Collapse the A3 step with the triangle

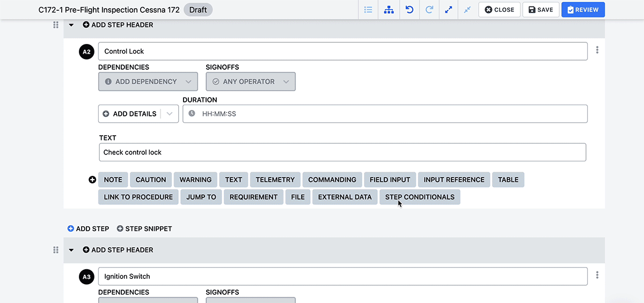(x=71, y=250)
